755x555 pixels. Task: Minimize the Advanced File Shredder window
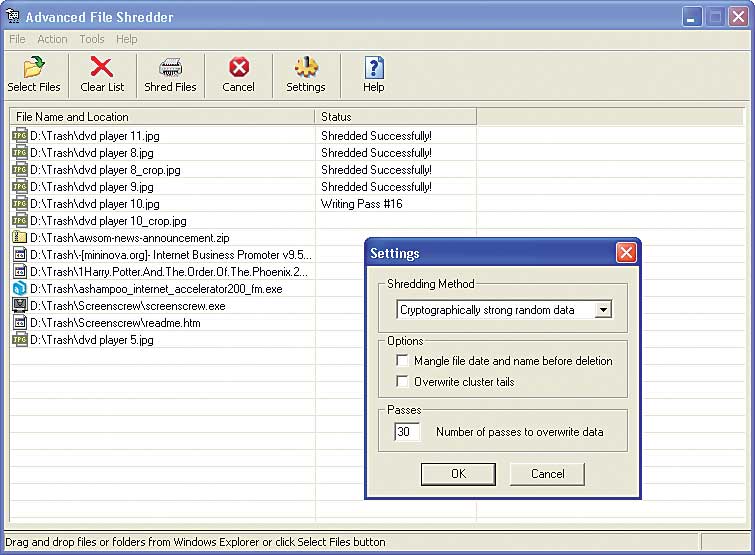pos(692,17)
